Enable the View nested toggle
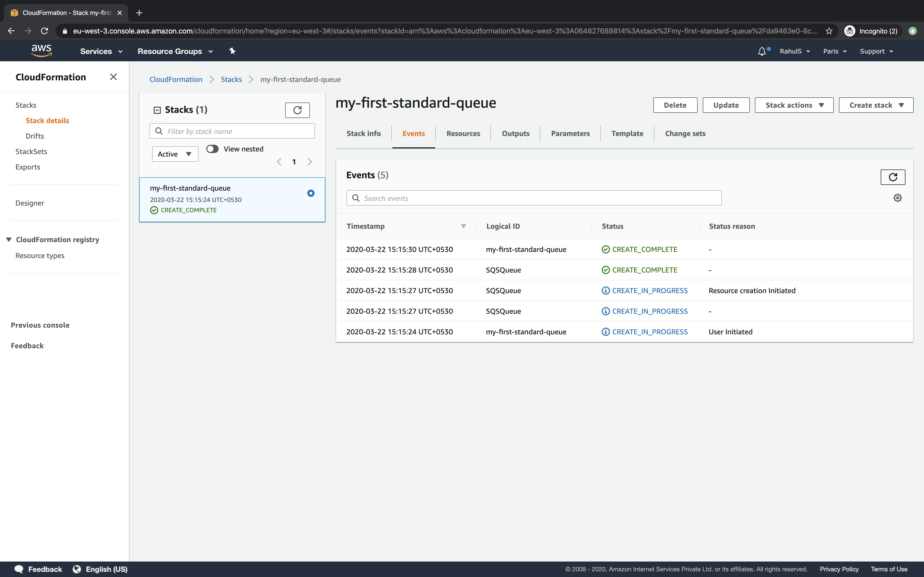The height and width of the screenshot is (577, 924). (212, 149)
